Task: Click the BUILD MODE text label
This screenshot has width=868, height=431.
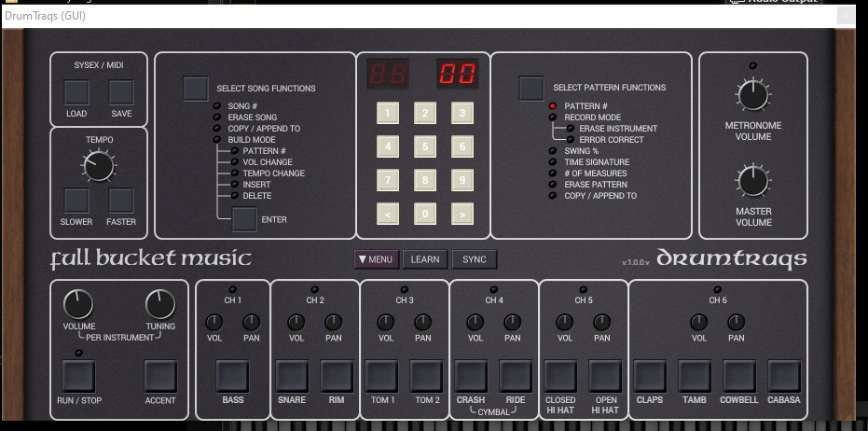Action: [252, 140]
